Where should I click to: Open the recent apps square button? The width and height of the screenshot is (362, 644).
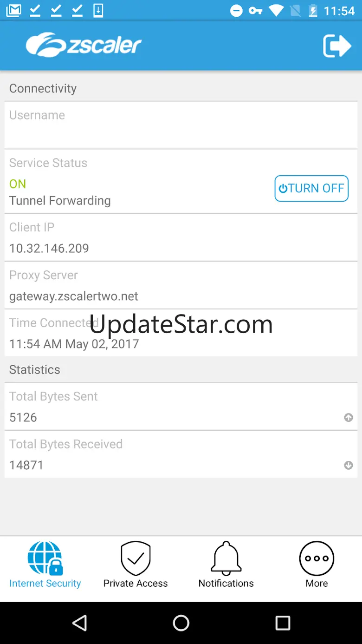point(283,623)
